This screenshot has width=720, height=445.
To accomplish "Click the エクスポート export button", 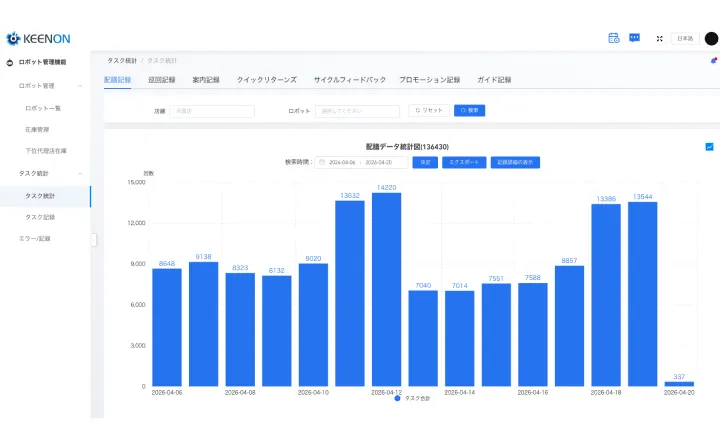I will point(462,162).
